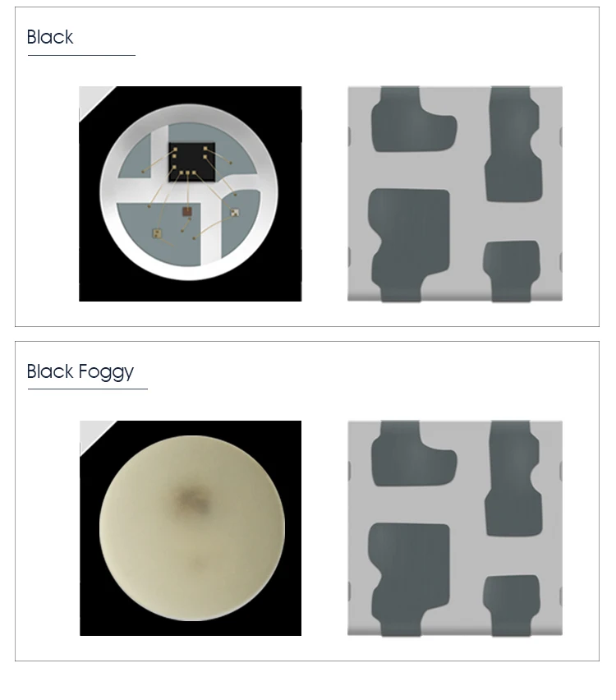Screen dimensions: 616x700
Task: Click the black IC chip inside the Black LED
Action: tap(192, 162)
